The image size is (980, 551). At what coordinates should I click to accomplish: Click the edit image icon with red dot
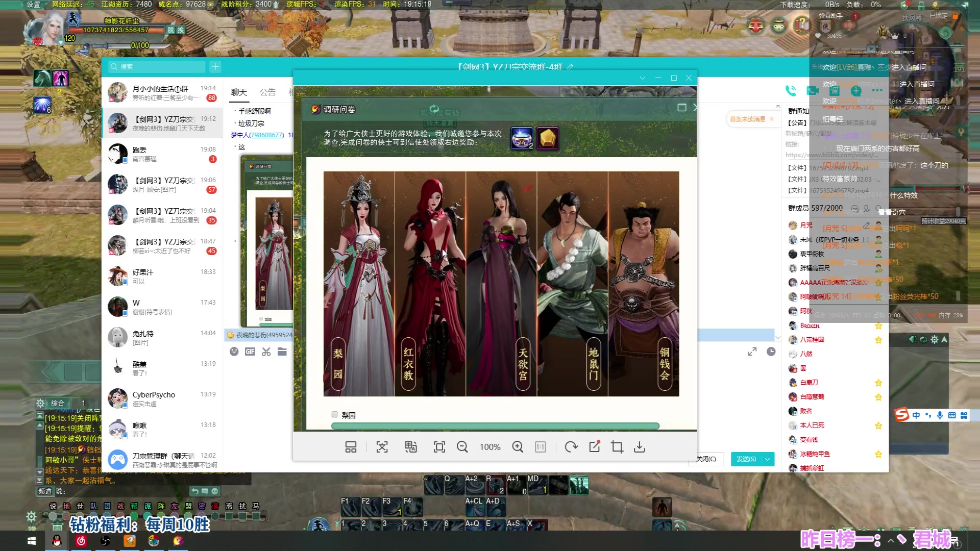click(595, 446)
